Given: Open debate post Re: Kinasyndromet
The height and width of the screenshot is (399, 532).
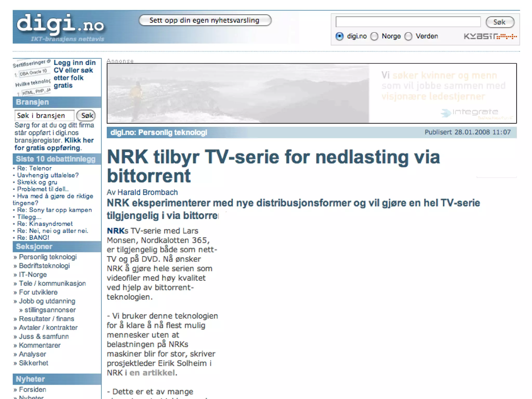Looking at the screenshot, I should tap(45, 224).
